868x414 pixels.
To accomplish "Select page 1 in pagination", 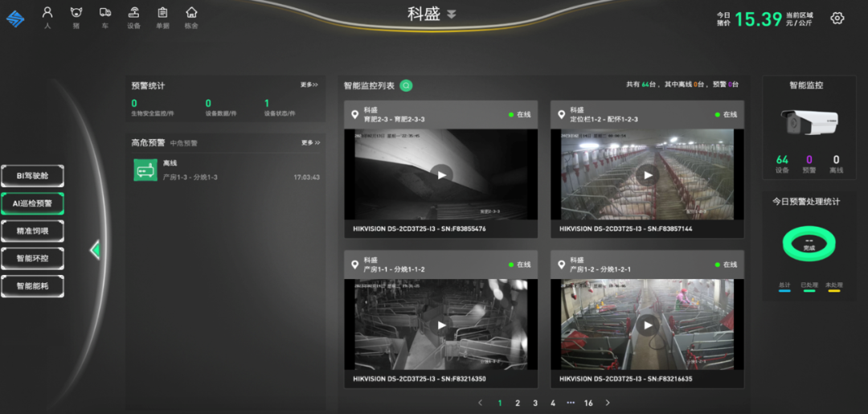I will pos(500,403).
